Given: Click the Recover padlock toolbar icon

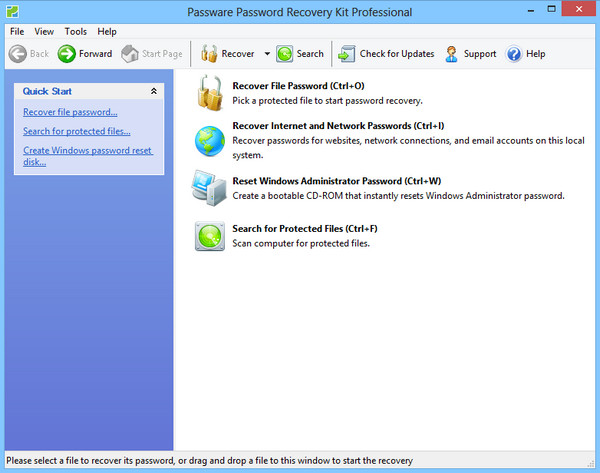Looking at the screenshot, I should [x=210, y=54].
